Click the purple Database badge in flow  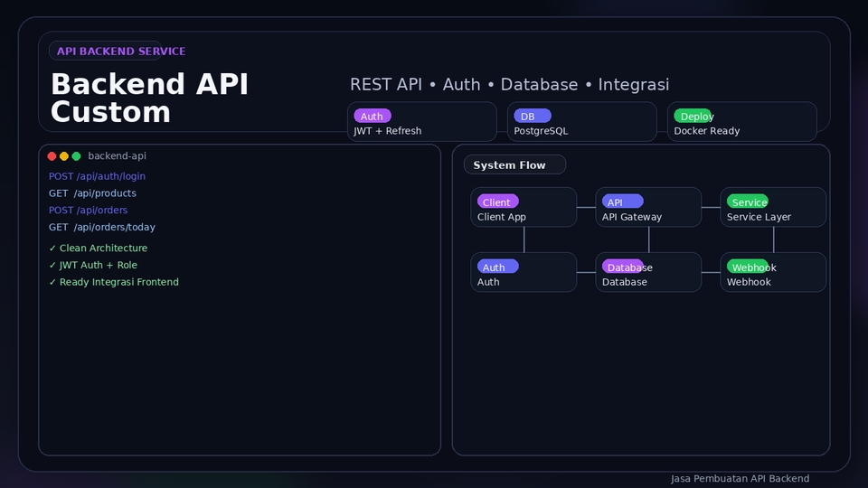[622, 267]
